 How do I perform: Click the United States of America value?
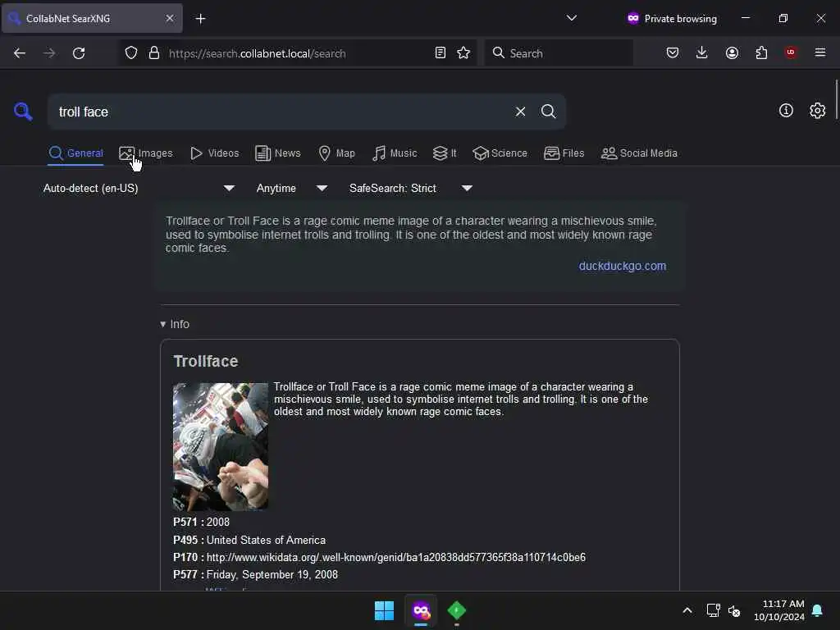[x=266, y=540]
